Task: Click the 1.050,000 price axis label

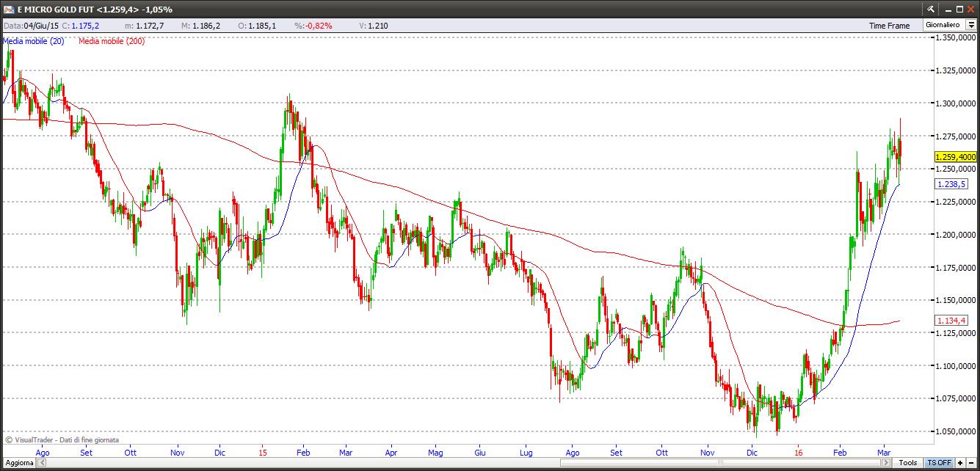Action: pyautogui.click(x=954, y=431)
